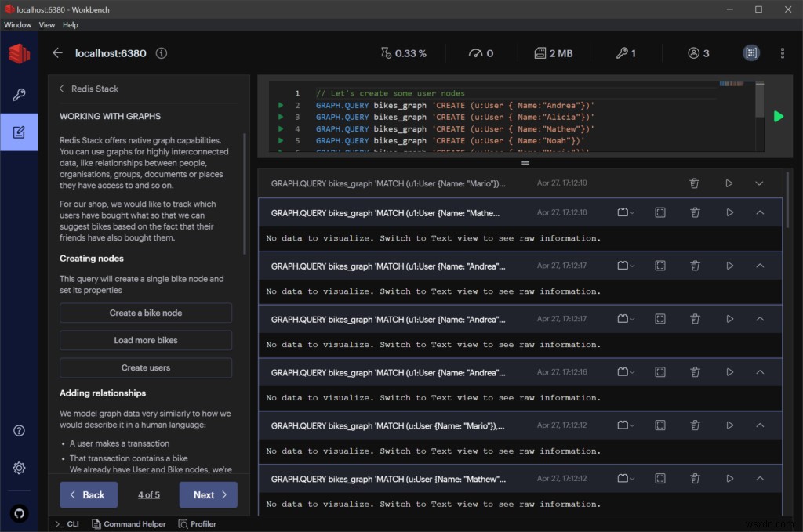This screenshot has height=532, width=803.
Task: Advance the tutorial with the Next button
Action: (x=208, y=494)
